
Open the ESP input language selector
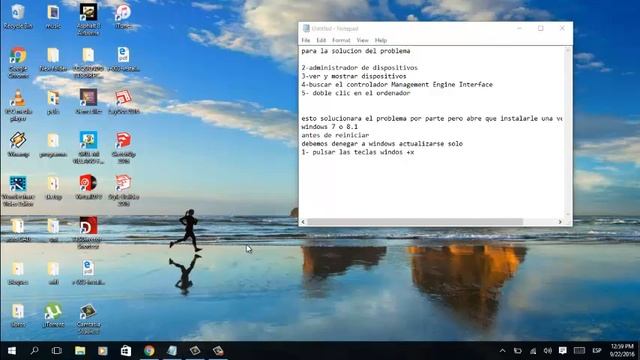pos(597,351)
